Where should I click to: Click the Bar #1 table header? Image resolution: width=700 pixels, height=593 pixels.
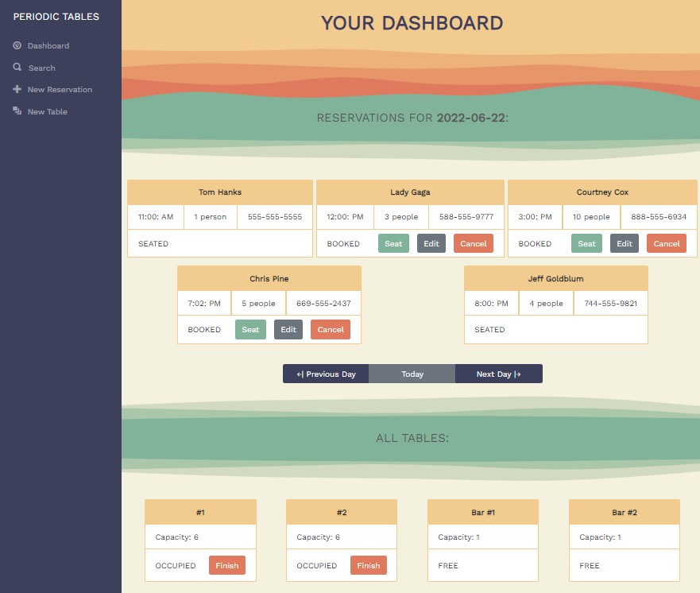point(483,513)
